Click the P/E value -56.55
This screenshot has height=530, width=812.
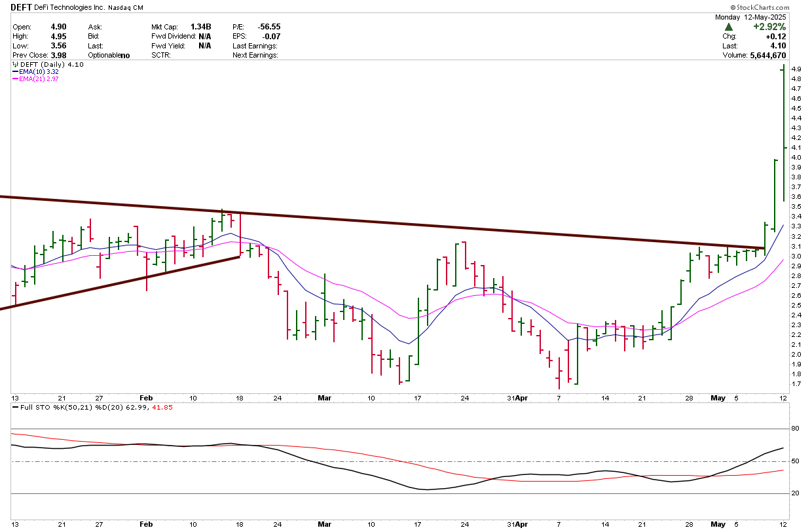269,27
